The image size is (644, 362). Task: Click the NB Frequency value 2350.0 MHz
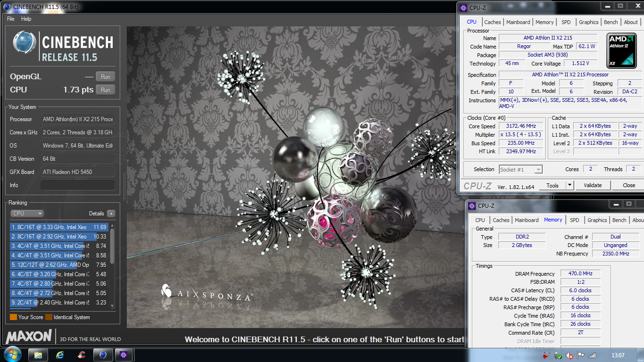[x=616, y=254]
